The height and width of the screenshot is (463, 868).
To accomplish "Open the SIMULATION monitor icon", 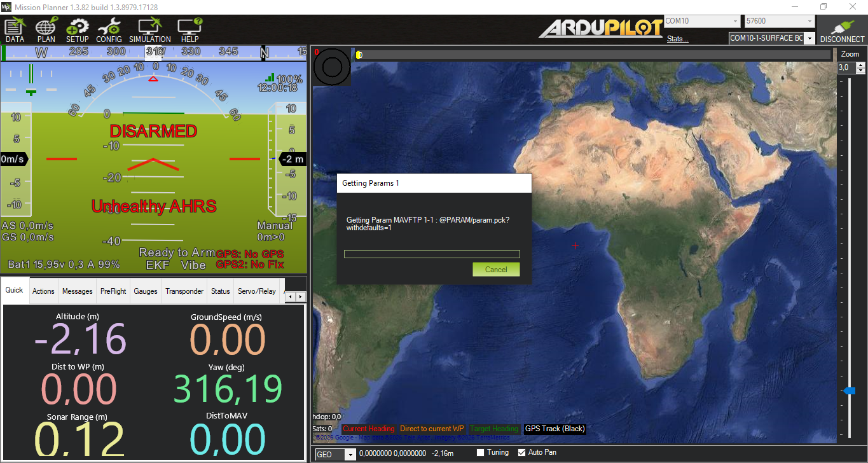I will coord(149,29).
